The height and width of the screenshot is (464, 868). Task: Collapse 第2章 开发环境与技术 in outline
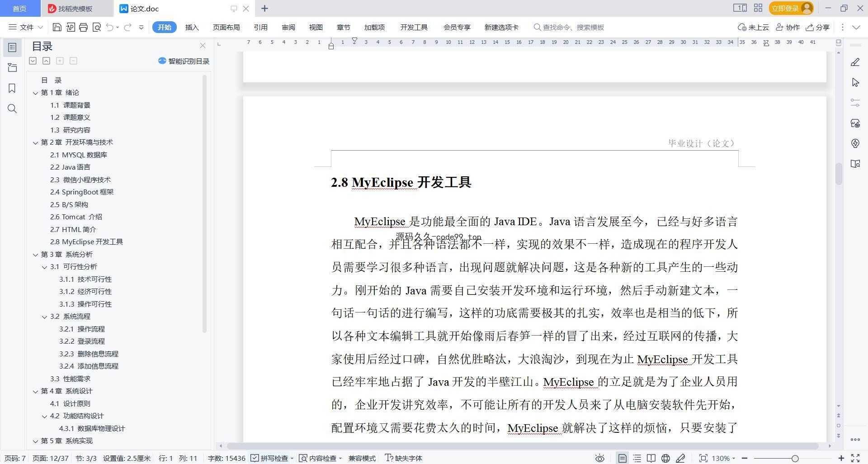35,142
